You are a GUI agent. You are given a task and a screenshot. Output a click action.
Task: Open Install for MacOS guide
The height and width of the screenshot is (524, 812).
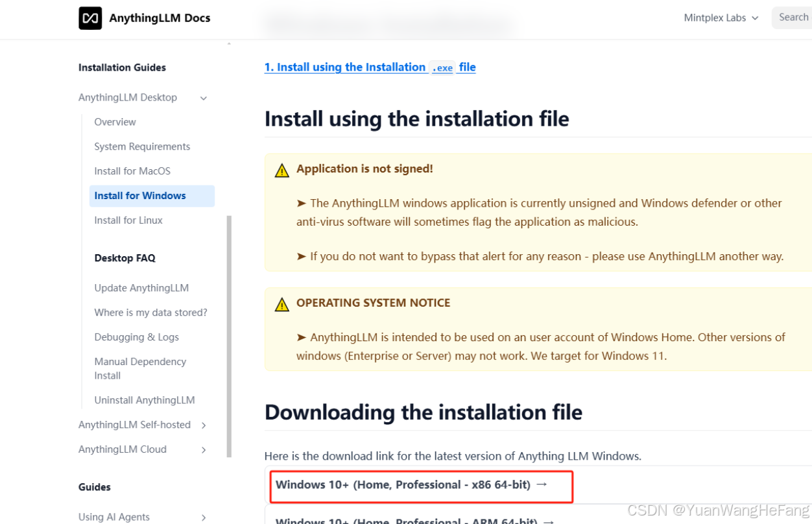132,171
